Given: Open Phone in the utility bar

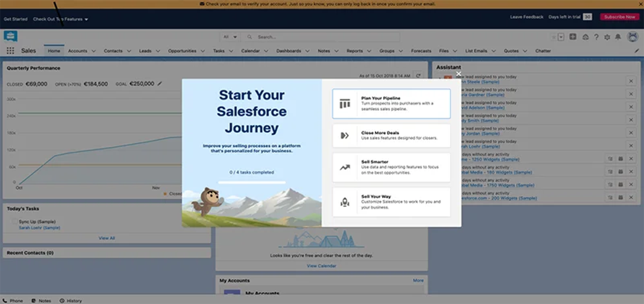Looking at the screenshot, I should [x=12, y=300].
